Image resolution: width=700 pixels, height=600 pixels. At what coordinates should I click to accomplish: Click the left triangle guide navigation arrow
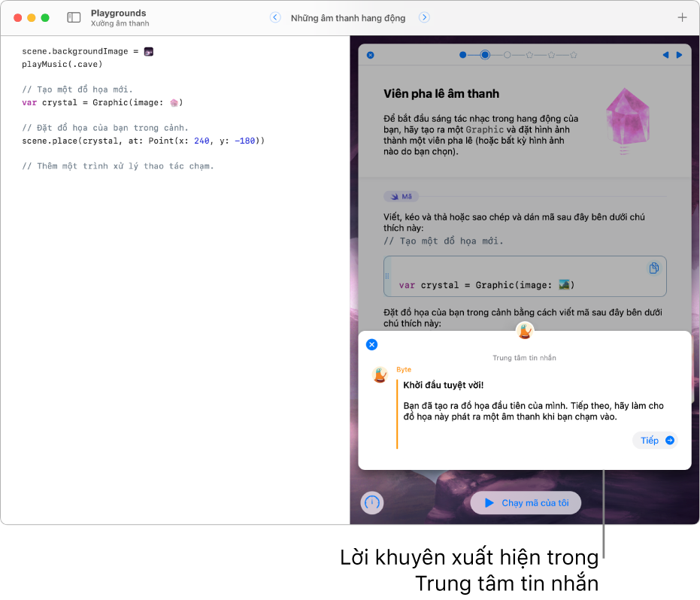pos(665,55)
